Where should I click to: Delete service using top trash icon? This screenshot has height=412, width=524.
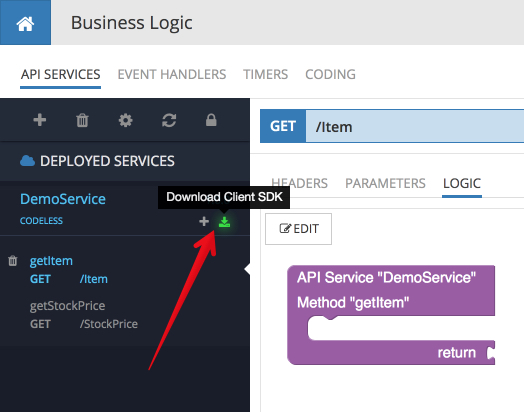(82, 120)
